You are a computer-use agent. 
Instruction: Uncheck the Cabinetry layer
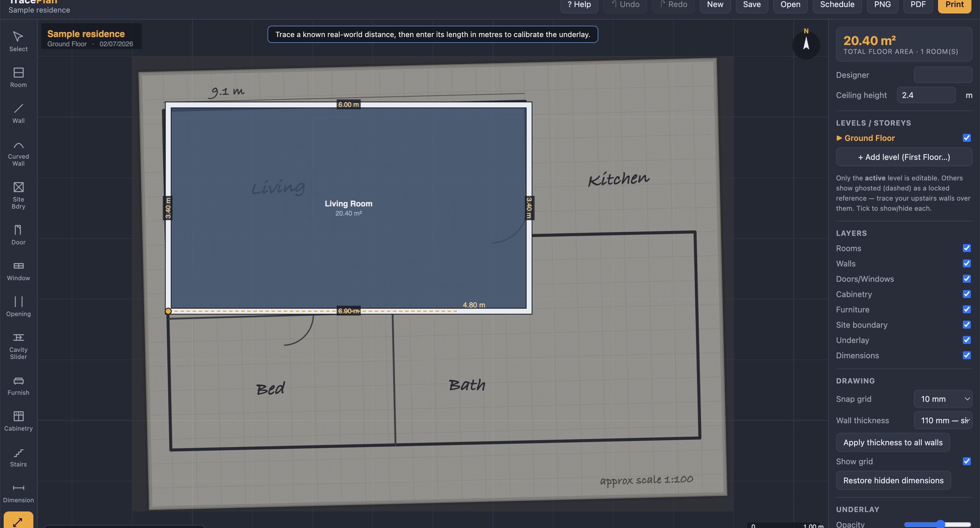966,294
